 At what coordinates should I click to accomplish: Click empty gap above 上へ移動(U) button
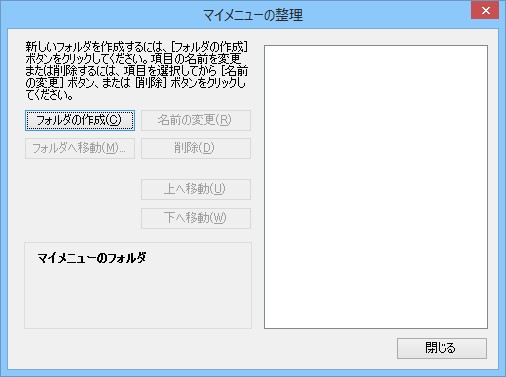[x=196, y=169]
